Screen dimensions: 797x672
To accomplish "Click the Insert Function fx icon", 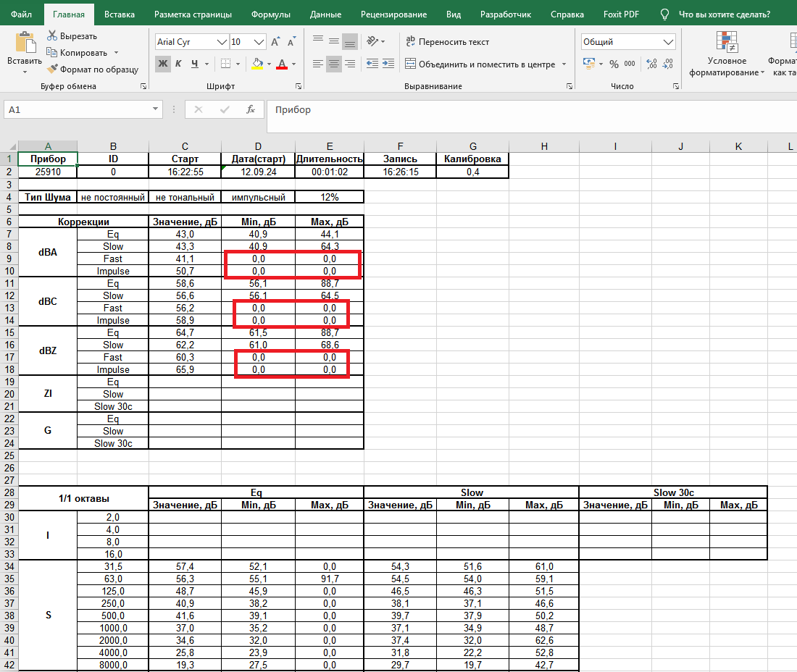I will tap(251, 110).
